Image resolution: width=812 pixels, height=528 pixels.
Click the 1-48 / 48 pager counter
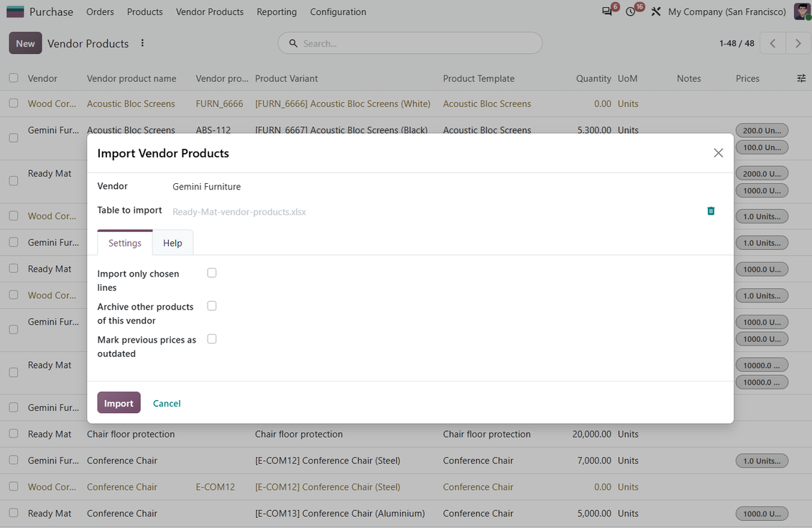(x=737, y=44)
